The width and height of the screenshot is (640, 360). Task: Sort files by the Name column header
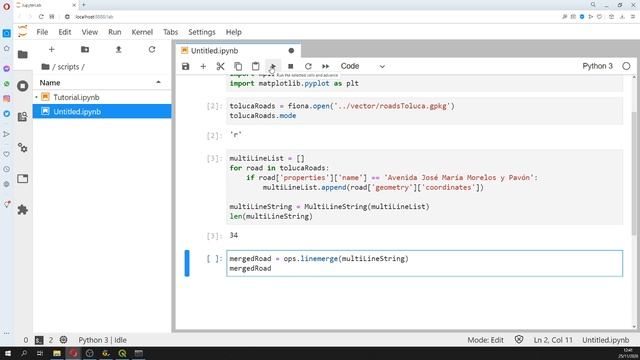tap(50, 83)
